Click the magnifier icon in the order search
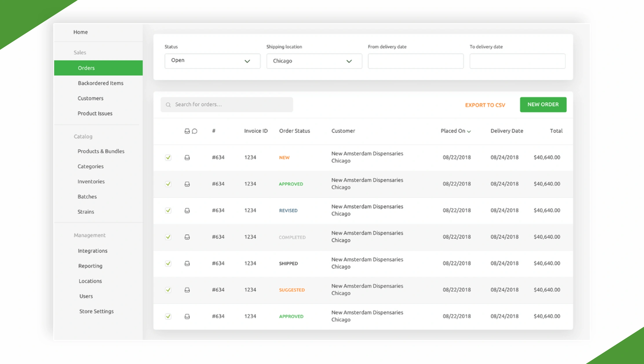This screenshot has height=364, width=644. [168, 105]
